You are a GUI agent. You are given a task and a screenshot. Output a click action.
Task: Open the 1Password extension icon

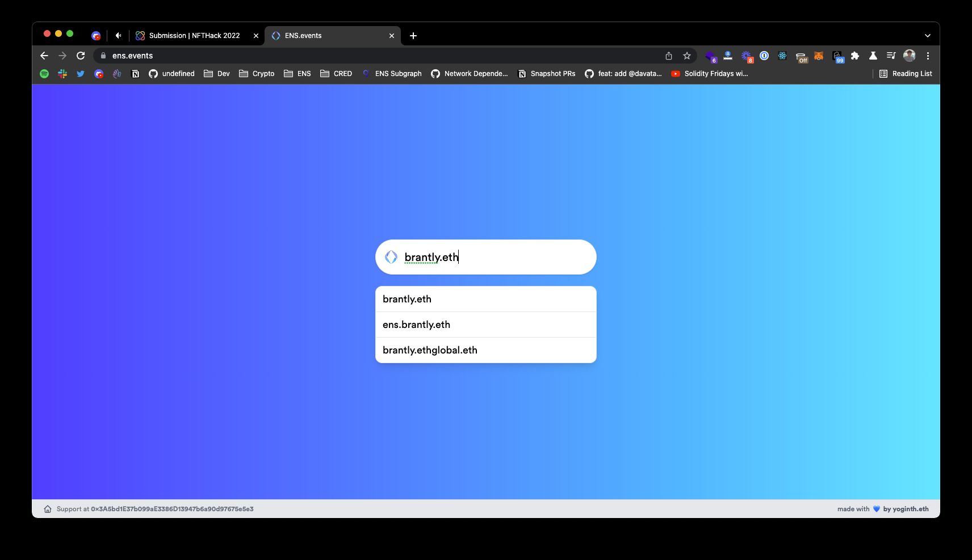[764, 56]
